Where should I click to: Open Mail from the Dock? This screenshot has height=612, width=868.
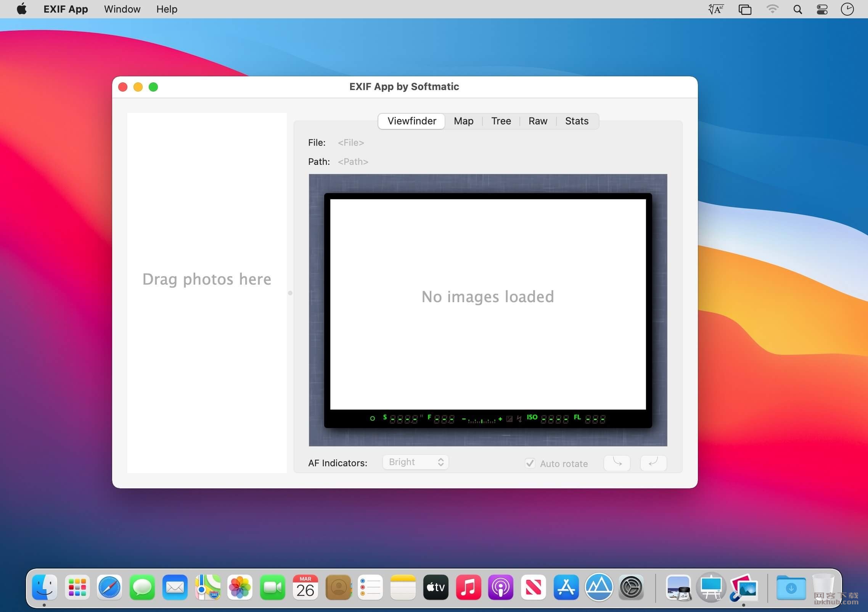click(175, 587)
